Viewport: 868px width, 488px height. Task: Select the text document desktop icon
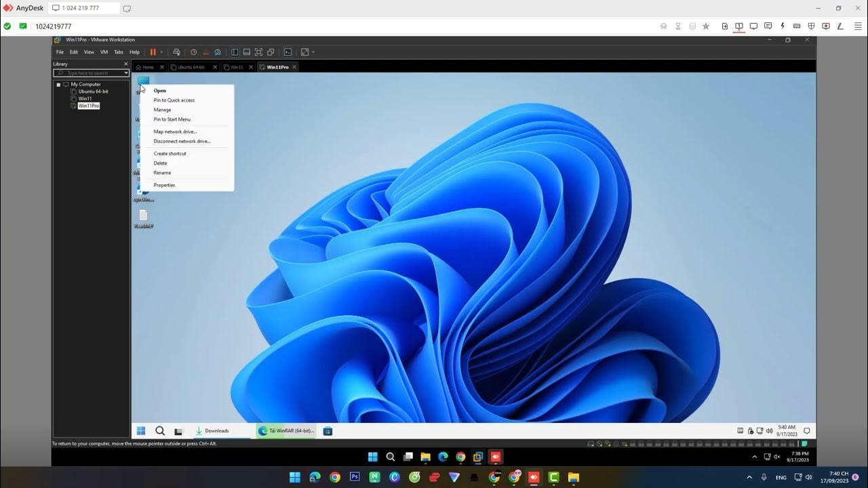(x=143, y=218)
